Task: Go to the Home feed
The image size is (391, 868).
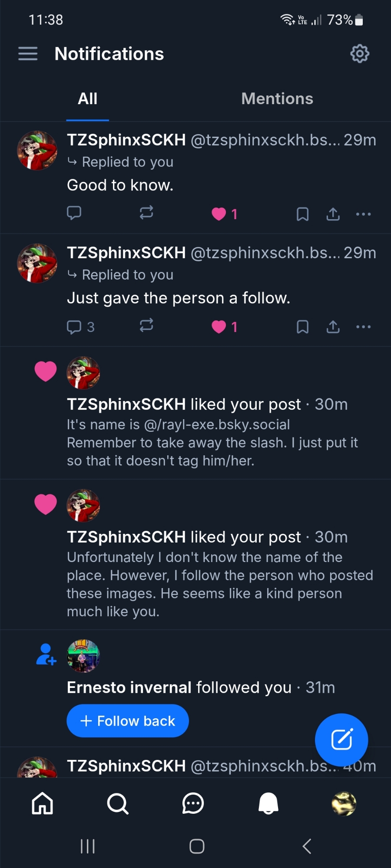Action: tap(43, 803)
